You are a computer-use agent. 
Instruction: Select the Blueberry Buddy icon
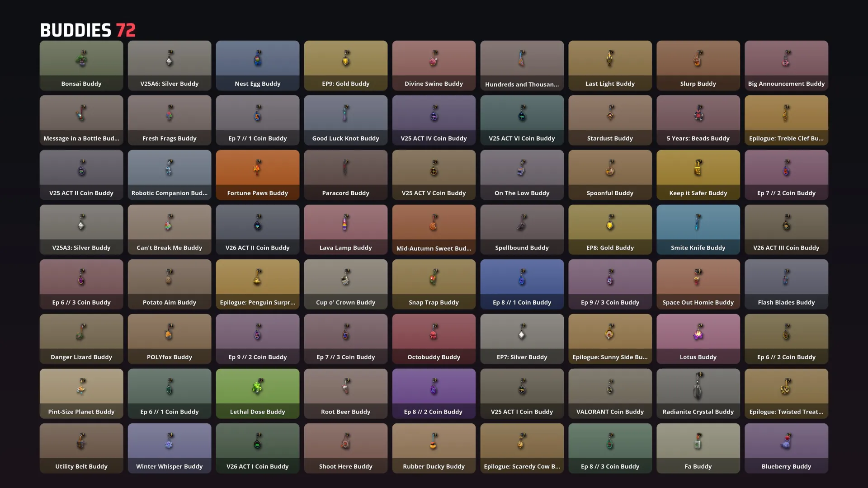coord(787,441)
